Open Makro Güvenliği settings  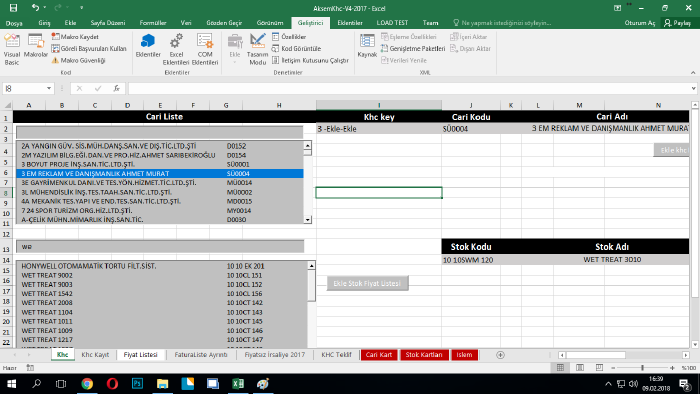click(79, 60)
